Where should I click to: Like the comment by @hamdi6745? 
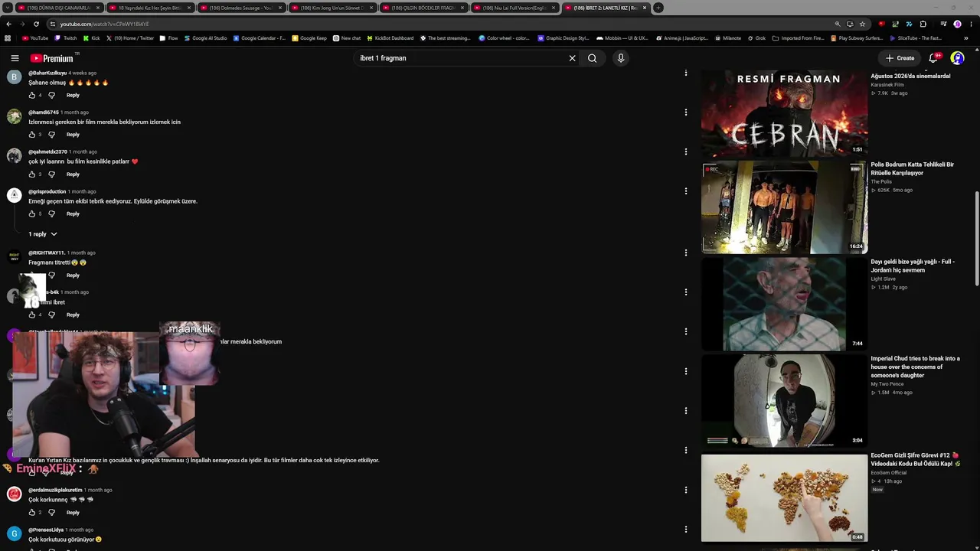pos(32,135)
